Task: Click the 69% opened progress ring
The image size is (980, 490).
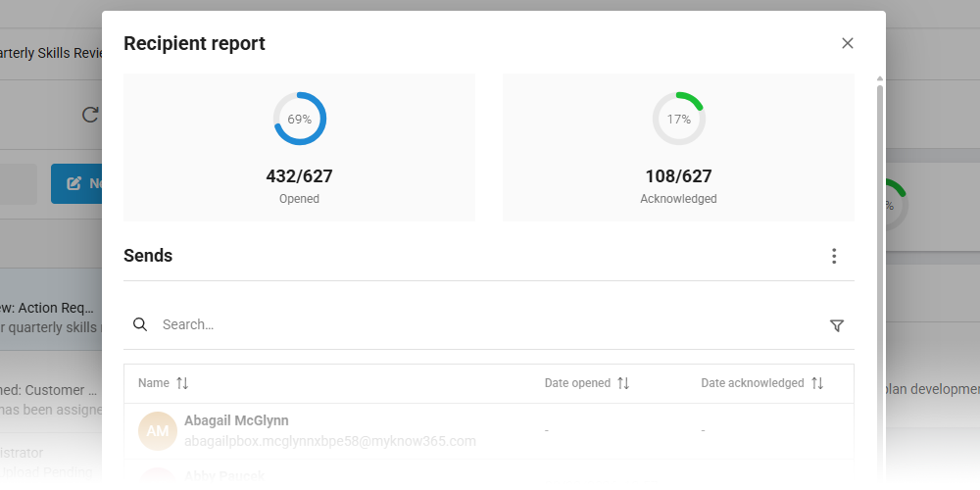Action: (x=299, y=119)
